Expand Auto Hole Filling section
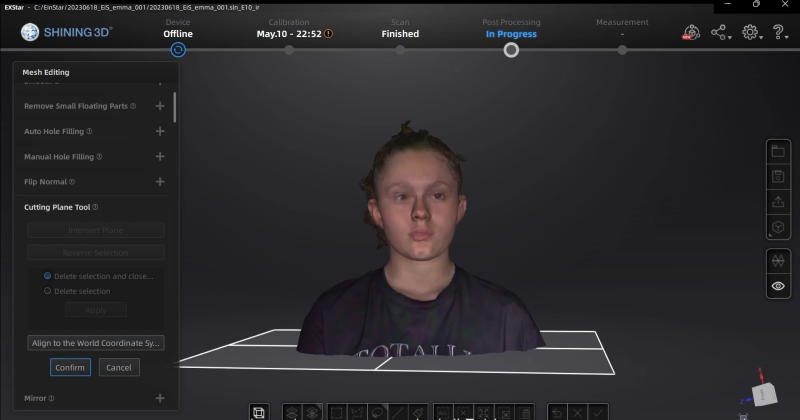This screenshot has height=420, width=800. click(160, 131)
